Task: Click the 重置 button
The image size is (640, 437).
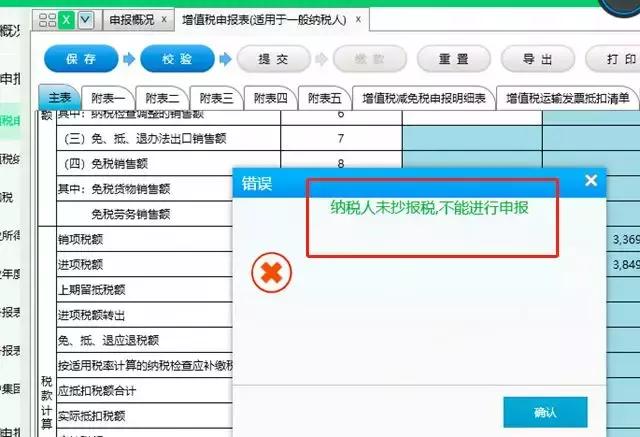Action: coord(453,59)
